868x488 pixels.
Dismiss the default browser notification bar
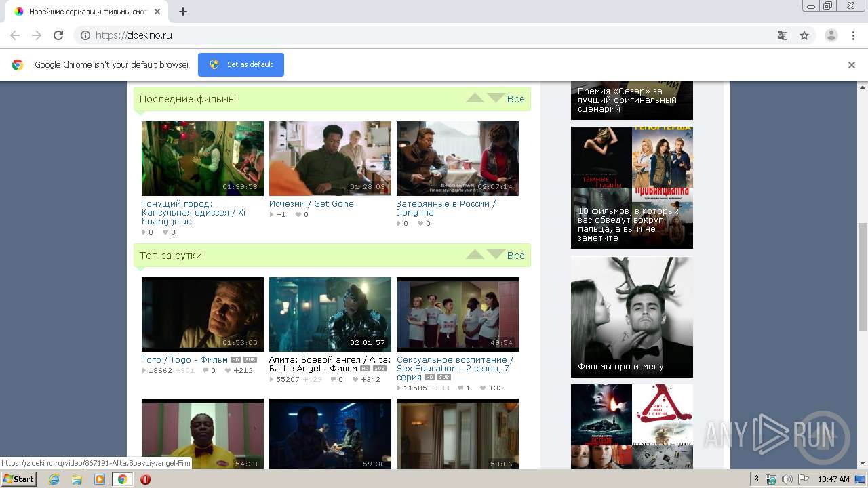tap(852, 65)
